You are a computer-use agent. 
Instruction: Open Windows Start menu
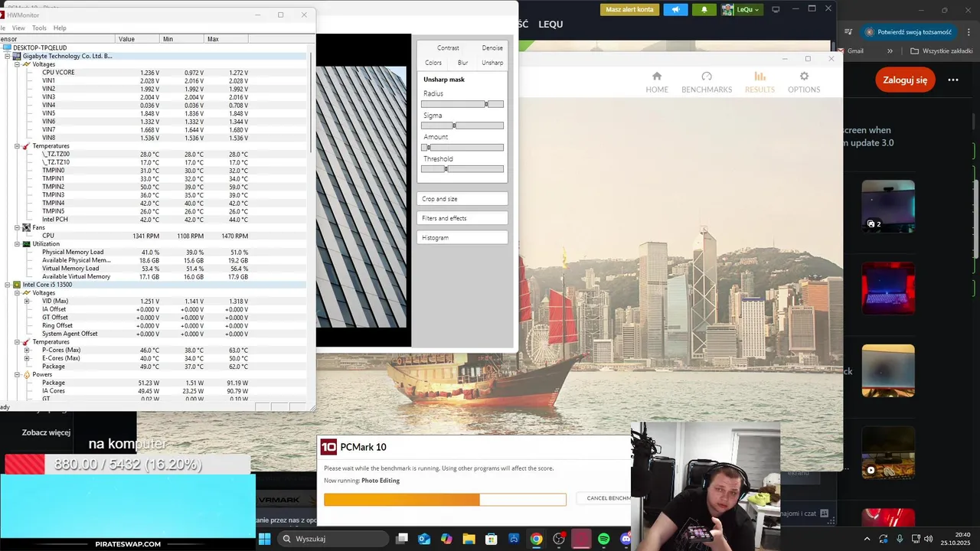pos(264,539)
